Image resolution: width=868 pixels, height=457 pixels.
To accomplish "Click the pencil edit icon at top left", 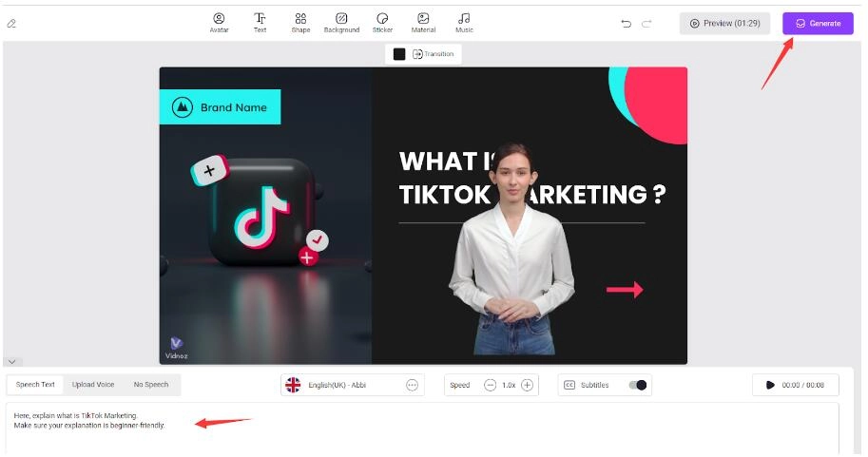I will (11, 24).
